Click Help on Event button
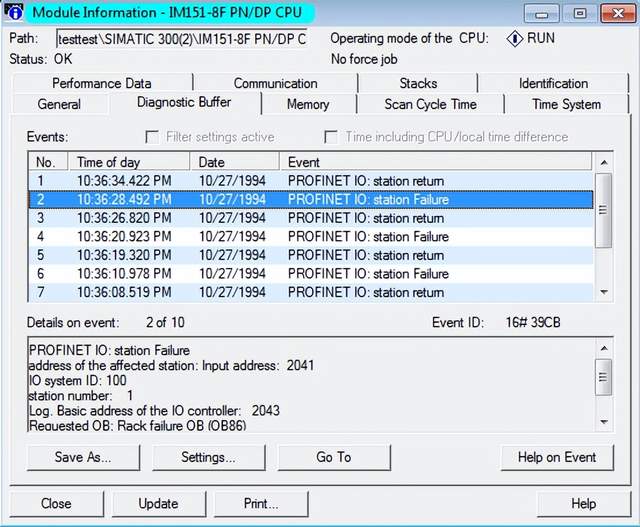This screenshot has height=527, width=640. click(557, 457)
